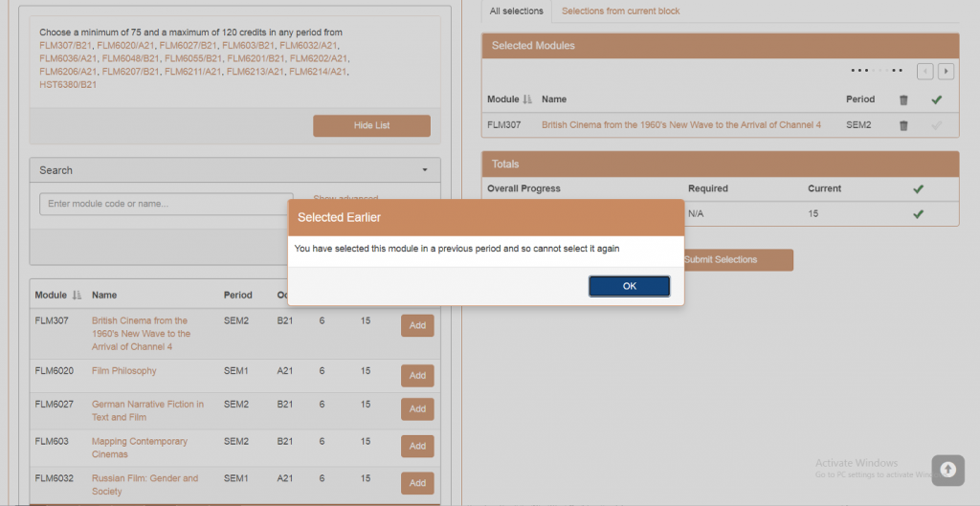Viewport: 980px width, 506px height.
Task: Add the Film Philosophy module
Action: coord(417,376)
